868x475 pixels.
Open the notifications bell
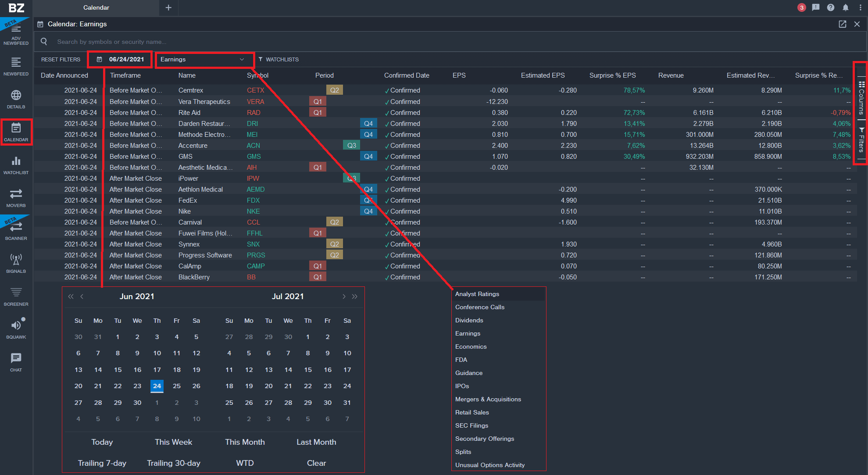coord(846,7)
